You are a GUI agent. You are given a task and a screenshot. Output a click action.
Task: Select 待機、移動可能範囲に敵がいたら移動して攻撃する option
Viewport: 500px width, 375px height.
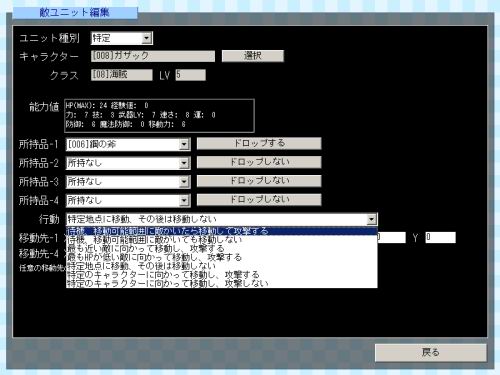click(x=222, y=231)
